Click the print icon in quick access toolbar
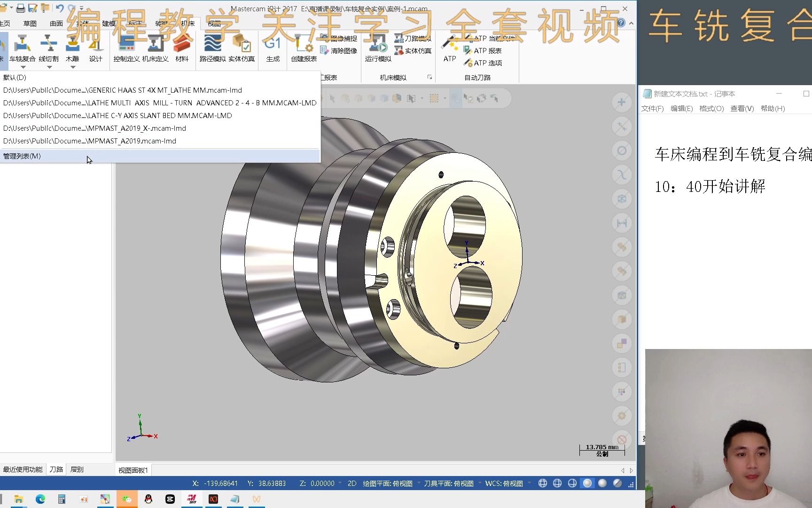This screenshot has height=508, width=812. point(20,8)
